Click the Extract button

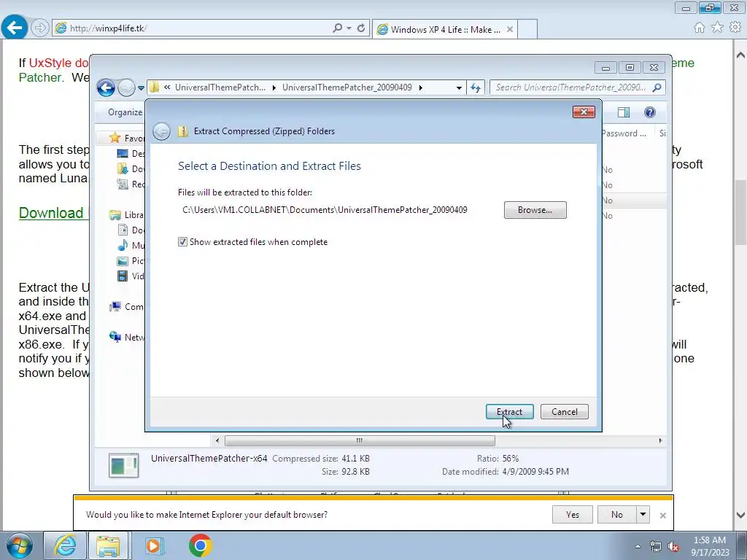[x=509, y=412]
